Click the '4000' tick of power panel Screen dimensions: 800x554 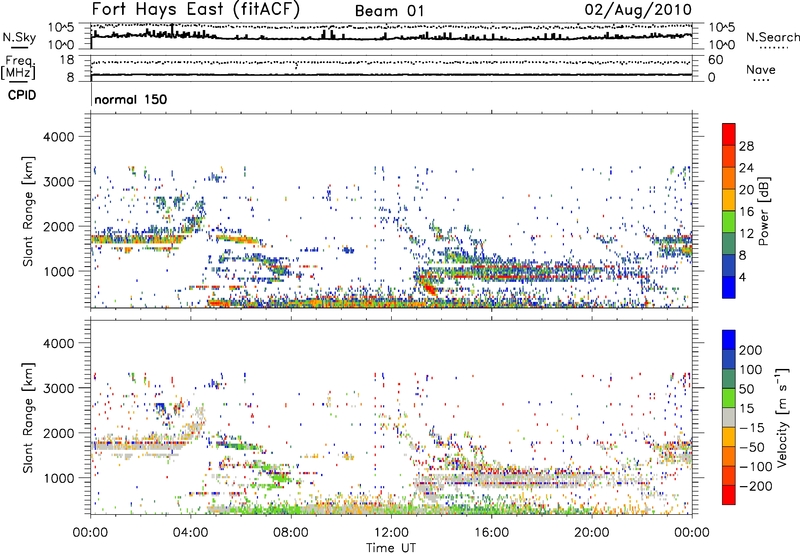coord(58,137)
